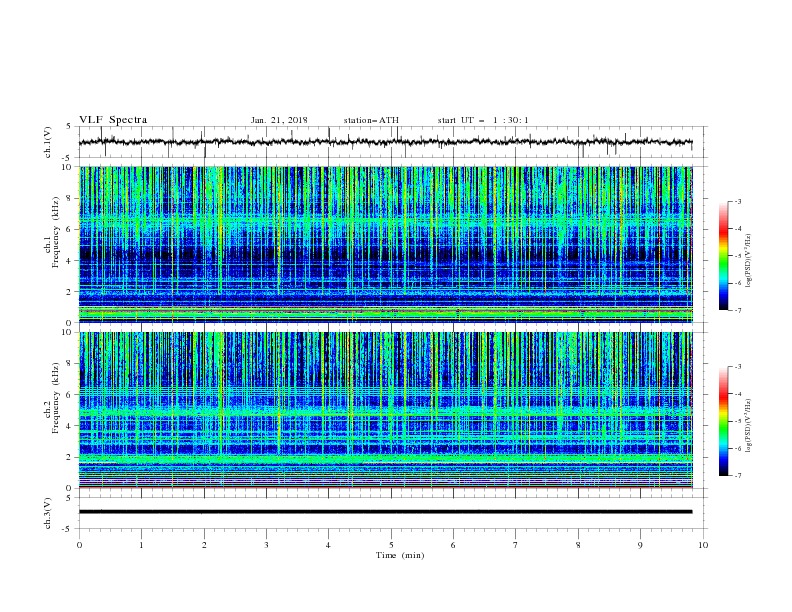Image resolution: width=792 pixels, height=612 pixels.
Task: Click the "-5" tick on ch.3(V) axis
Action: (x=68, y=529)
